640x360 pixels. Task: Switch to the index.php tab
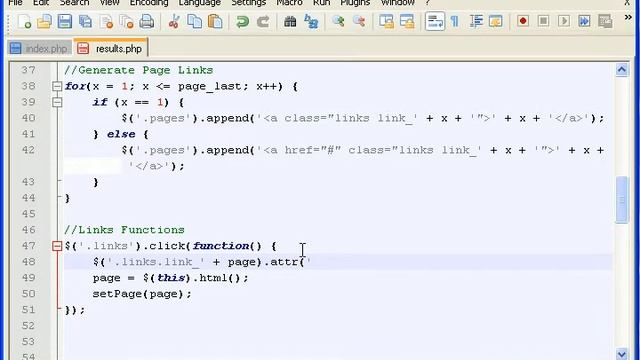(x=39, y=48)
